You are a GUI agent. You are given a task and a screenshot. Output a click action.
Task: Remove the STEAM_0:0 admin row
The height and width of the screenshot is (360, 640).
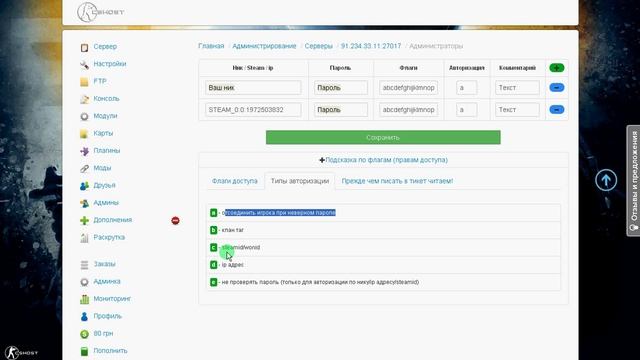[x=556, y=109]
